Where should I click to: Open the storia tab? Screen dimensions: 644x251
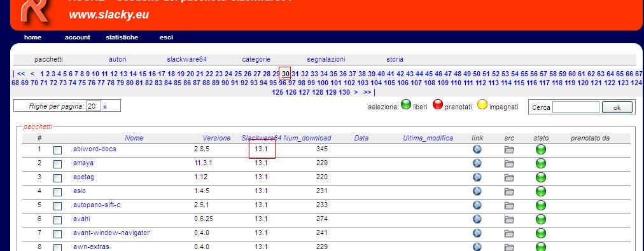click(x=395, y=60)
